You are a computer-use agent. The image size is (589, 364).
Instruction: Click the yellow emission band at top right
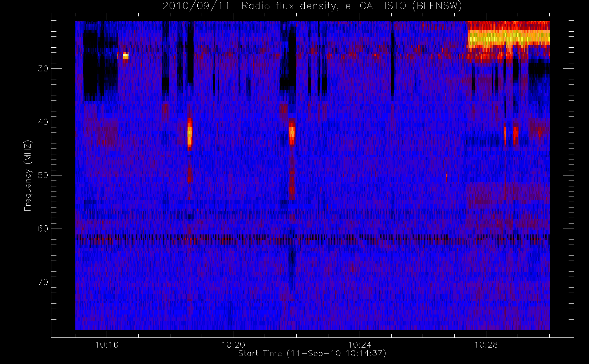(x=509, y=37)
